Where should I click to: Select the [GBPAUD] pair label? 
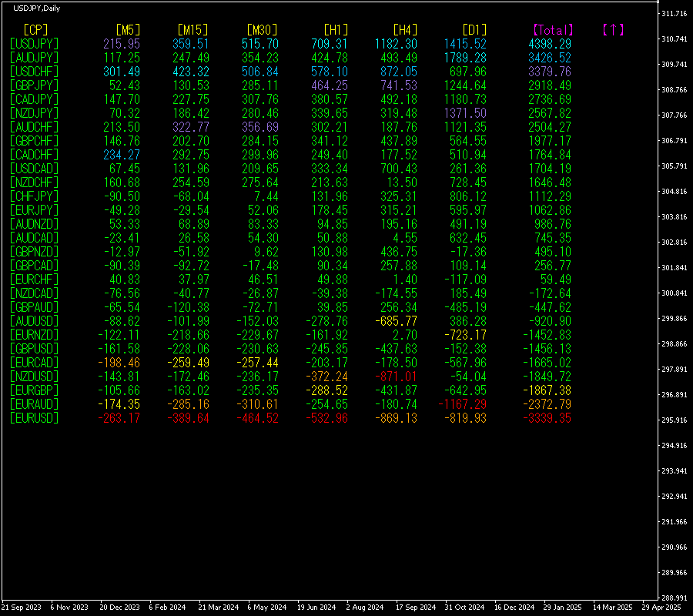click(34, 307)
